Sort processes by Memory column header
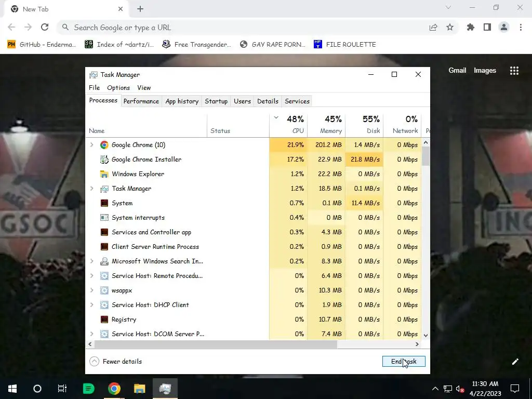The width and height of the screenshot is (532, 399). [326, 125]
